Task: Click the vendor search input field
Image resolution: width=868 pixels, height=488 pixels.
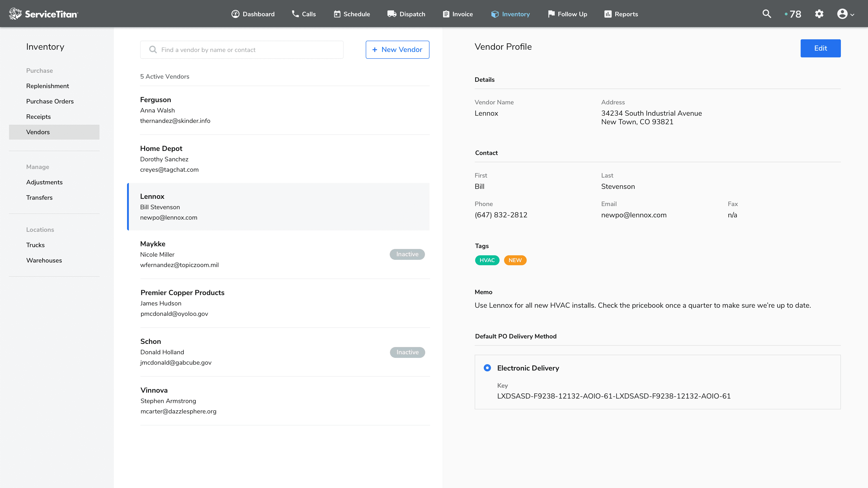Action: click(241, 49)
